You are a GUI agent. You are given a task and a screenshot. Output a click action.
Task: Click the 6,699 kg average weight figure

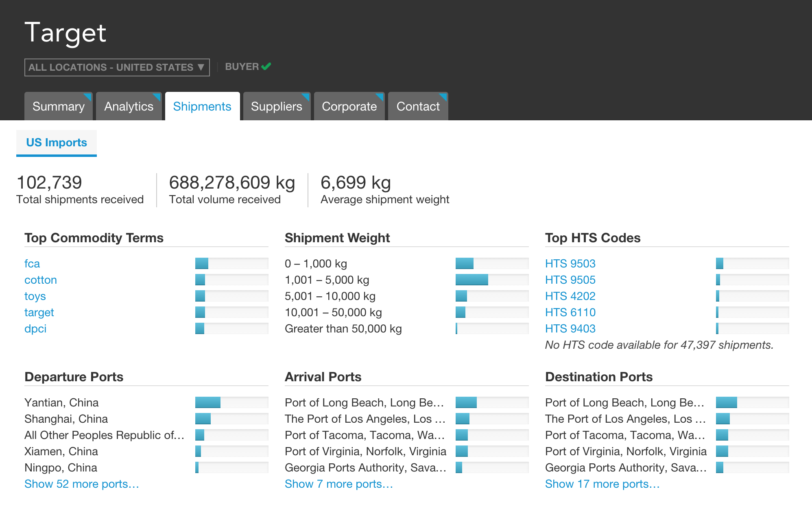[356, 182]
